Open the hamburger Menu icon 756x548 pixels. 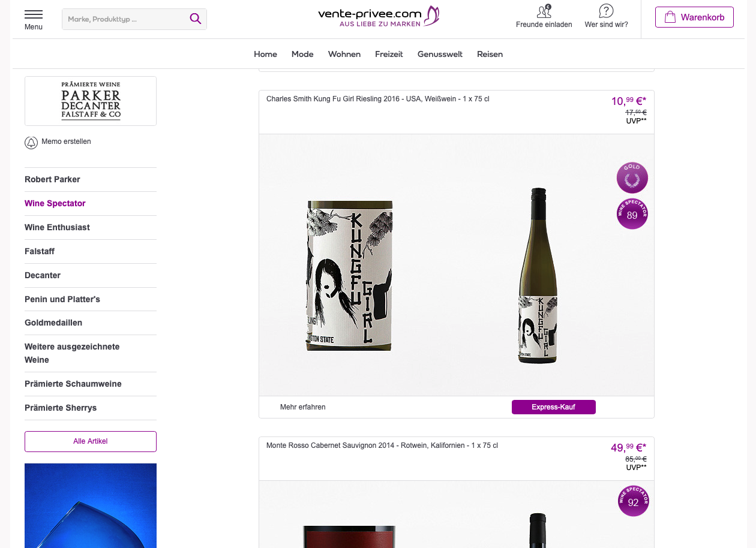(34, 14)
